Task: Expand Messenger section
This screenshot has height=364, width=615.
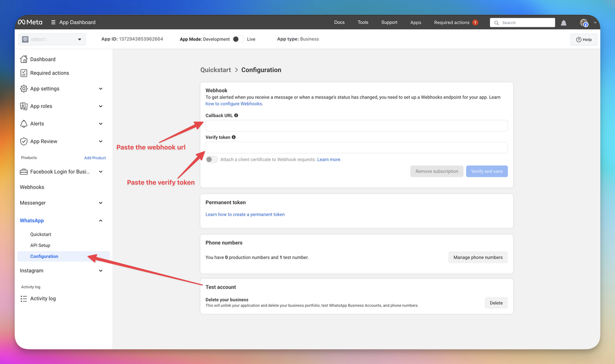Action: [100, 203]
